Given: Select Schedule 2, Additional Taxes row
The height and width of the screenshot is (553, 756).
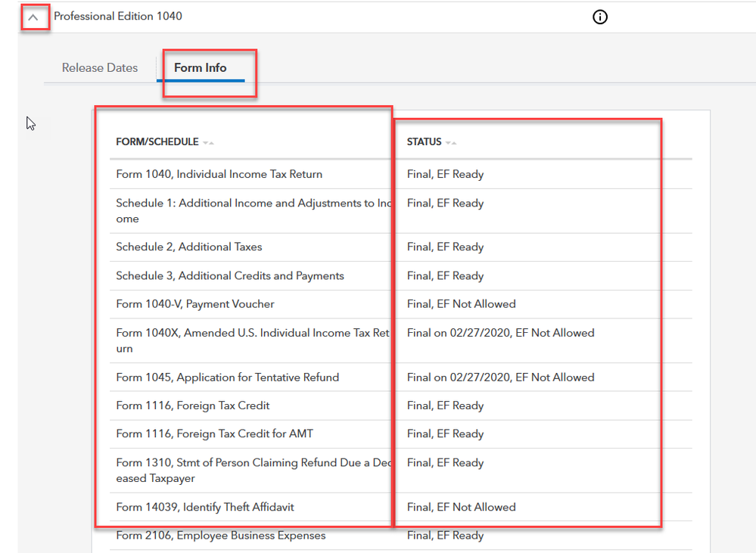Looking at the screenshot, I should coord(188,247).
